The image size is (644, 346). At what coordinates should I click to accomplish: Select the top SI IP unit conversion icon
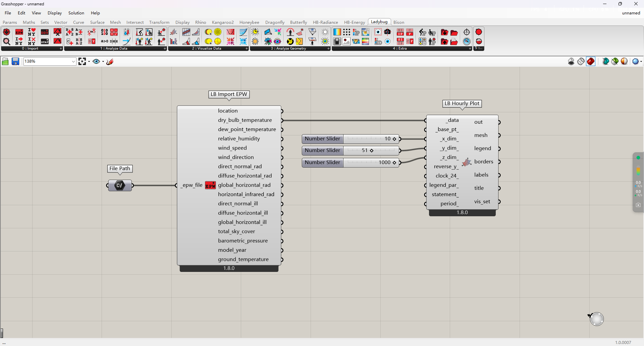point(400,32)
